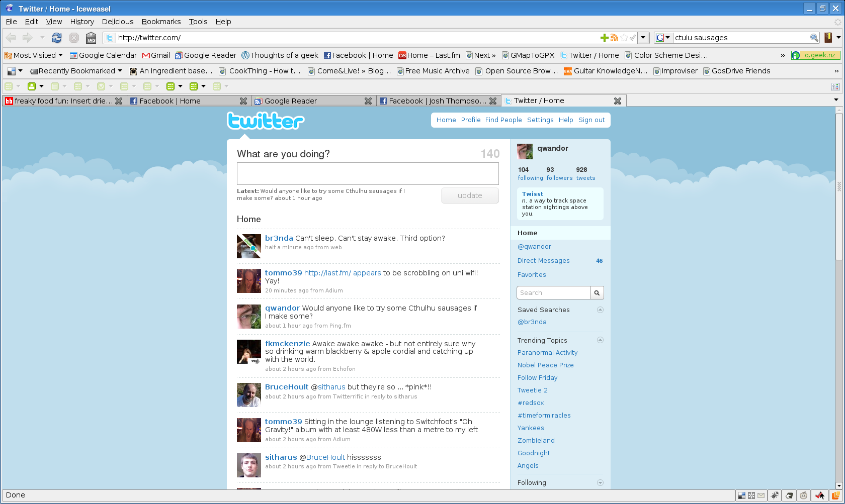Click the Twitter sidebar search button
The height and width of the screenshot is (504, 845).
[597, 293]
